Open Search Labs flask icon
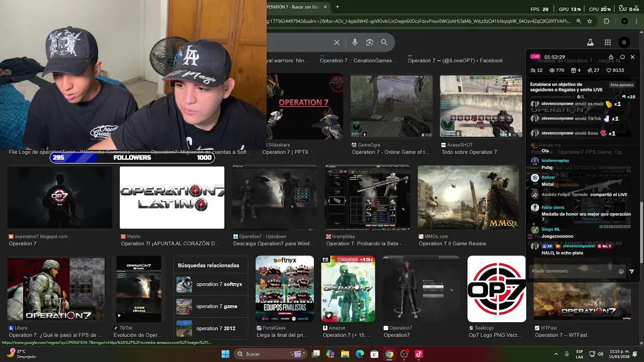This screenshot has height=362, width=644. pyautogui.click(x=590, y=42)
